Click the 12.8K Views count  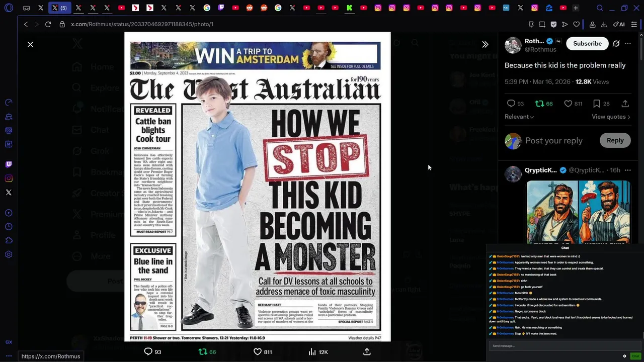[592, 81]
